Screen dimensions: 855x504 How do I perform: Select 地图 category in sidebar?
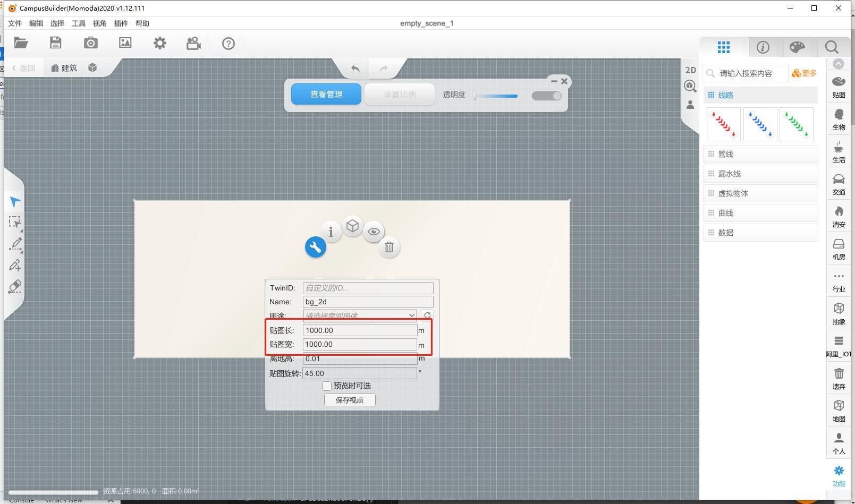(839, 411)
